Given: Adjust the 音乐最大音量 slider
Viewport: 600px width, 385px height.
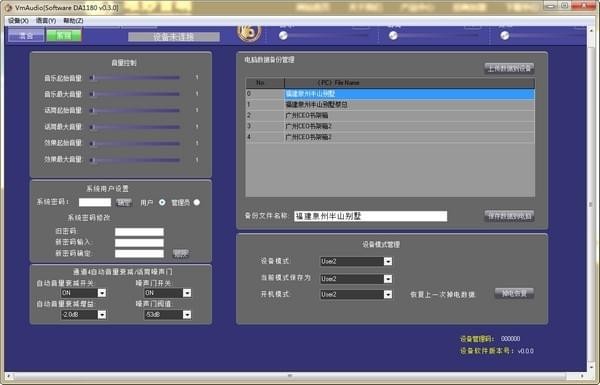Looking at the screenshot, I should [135, 94].
